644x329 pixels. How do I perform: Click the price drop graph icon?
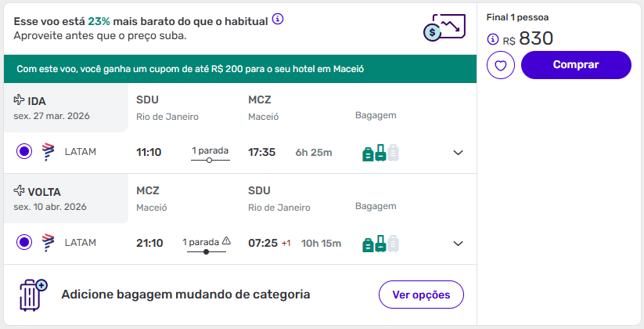440,29
